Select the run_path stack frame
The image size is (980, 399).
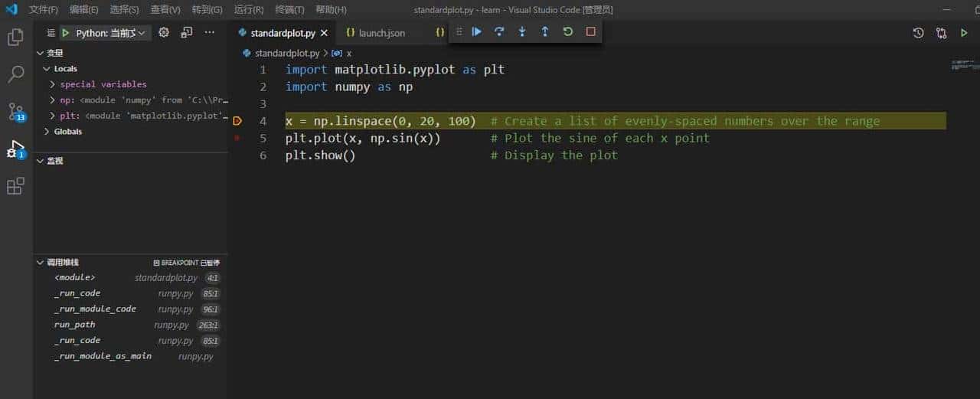[130, 325]
